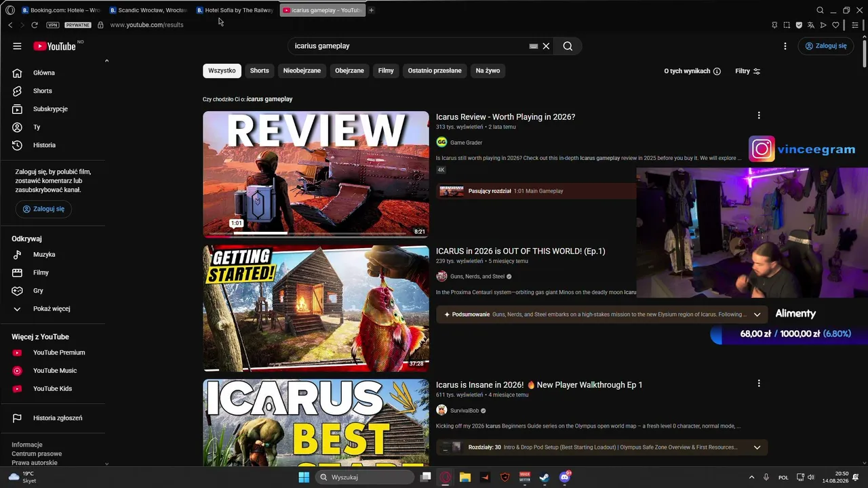
Task: Reload the page in the browser
Action: [35, 25]
